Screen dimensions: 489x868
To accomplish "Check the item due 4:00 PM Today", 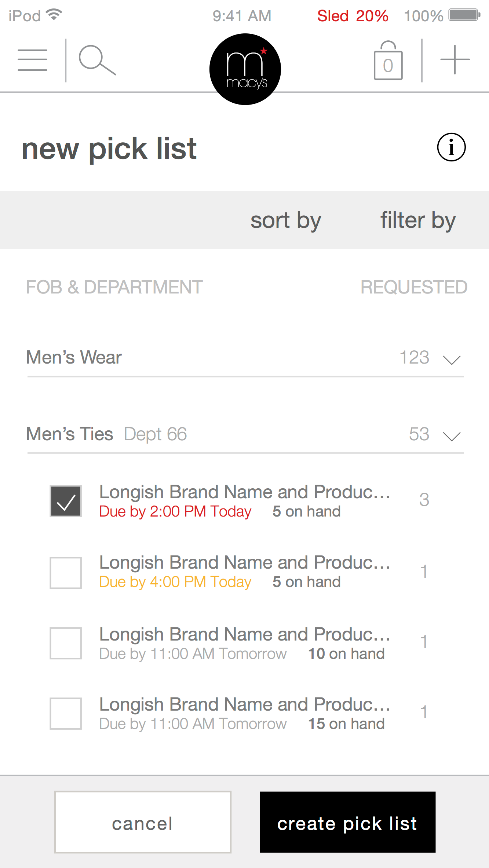I will point(66,573).
